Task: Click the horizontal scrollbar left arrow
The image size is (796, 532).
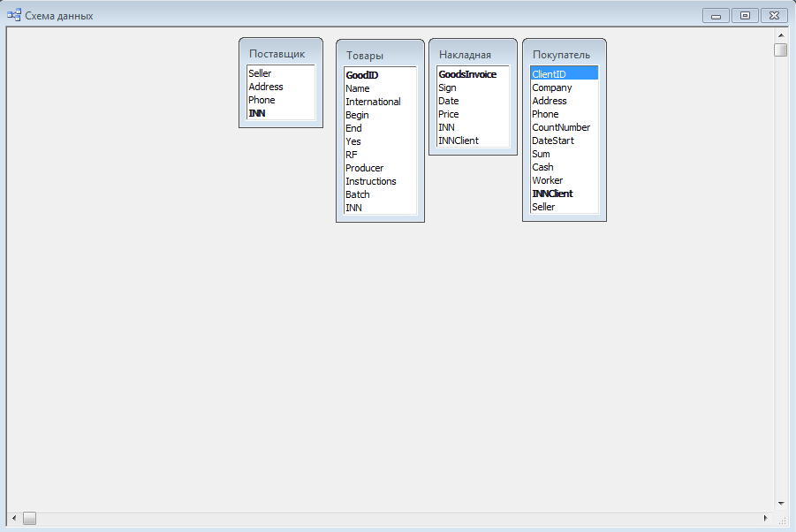Action: [14, 518]
